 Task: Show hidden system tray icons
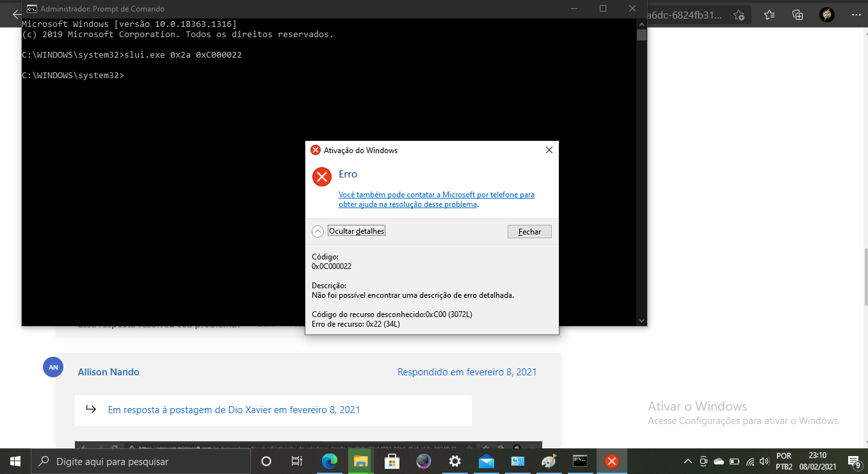[688, 461]
